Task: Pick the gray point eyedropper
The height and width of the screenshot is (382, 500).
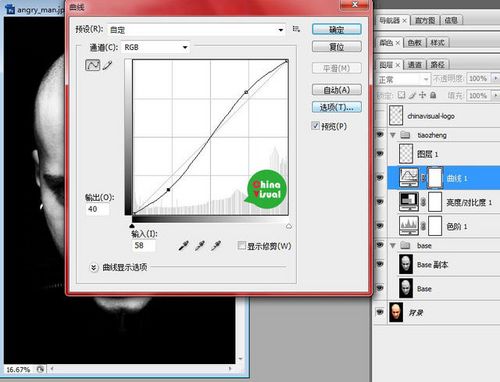Action: (200, 246)
